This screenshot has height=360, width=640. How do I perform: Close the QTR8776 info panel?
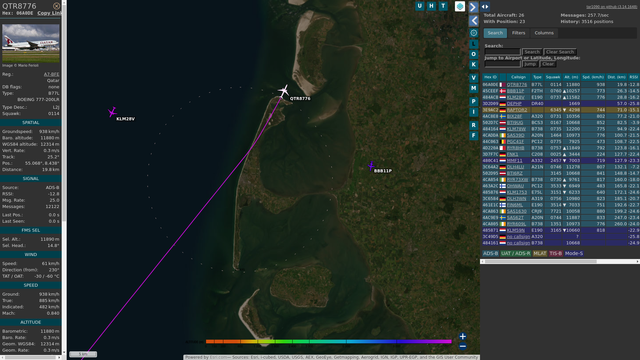[56, 6]
